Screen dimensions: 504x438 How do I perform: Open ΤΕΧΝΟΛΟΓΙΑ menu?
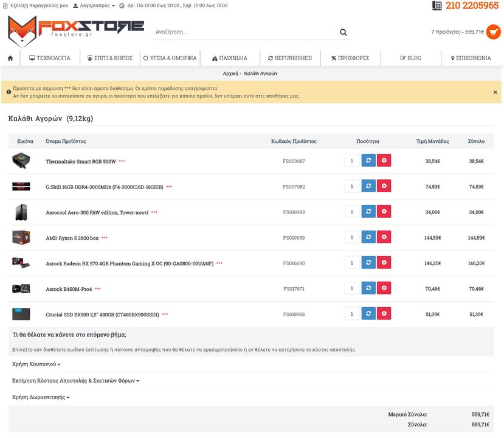(x=50, y=58)
